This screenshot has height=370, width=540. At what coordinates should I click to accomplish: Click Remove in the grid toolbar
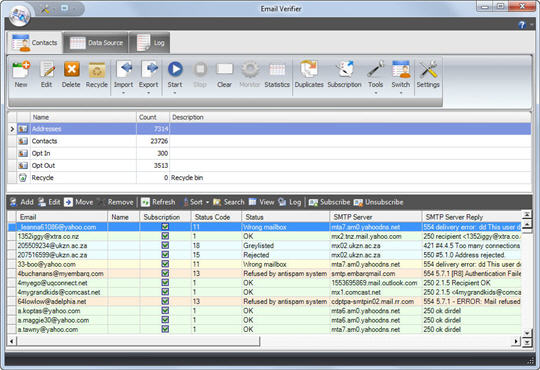click(116, 202)
